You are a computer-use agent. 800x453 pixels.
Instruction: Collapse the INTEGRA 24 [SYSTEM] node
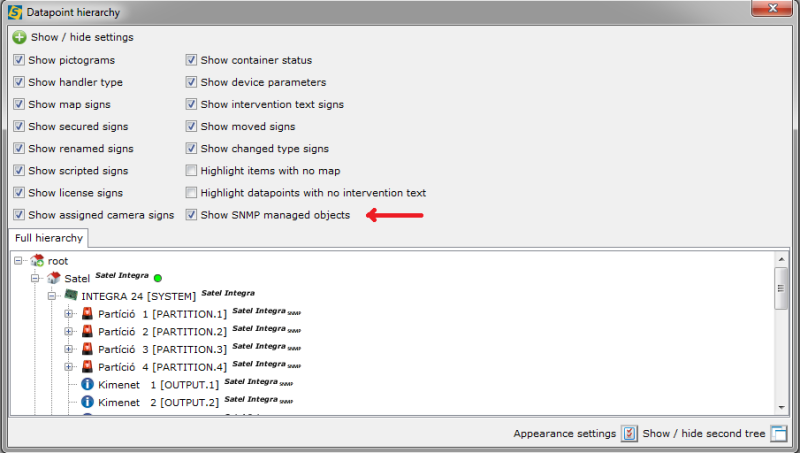(52, 296)
